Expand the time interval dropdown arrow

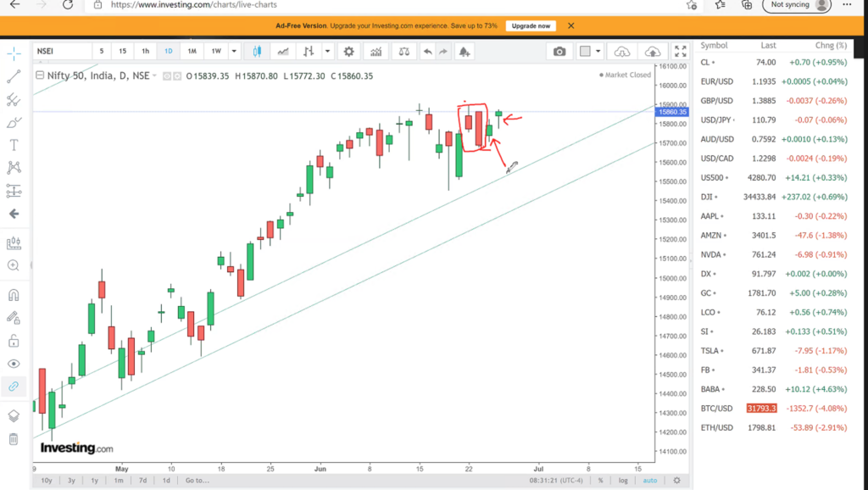click(235, 52)
